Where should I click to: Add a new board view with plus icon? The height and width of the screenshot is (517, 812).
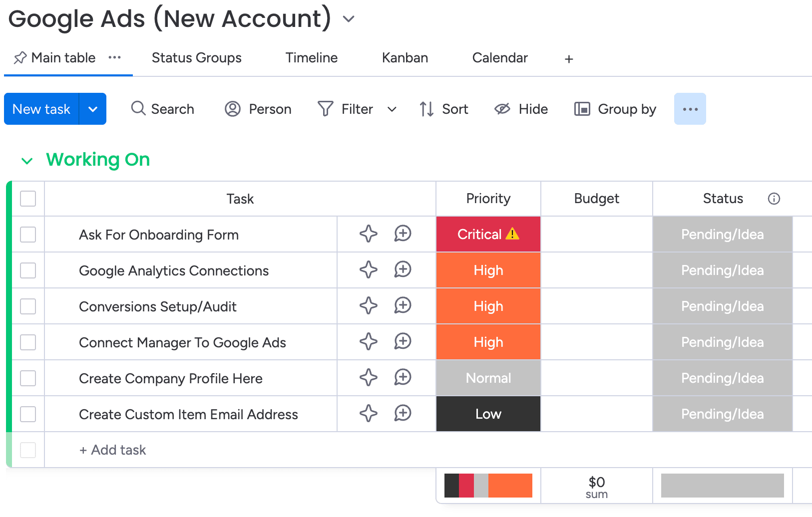[569, 59]
